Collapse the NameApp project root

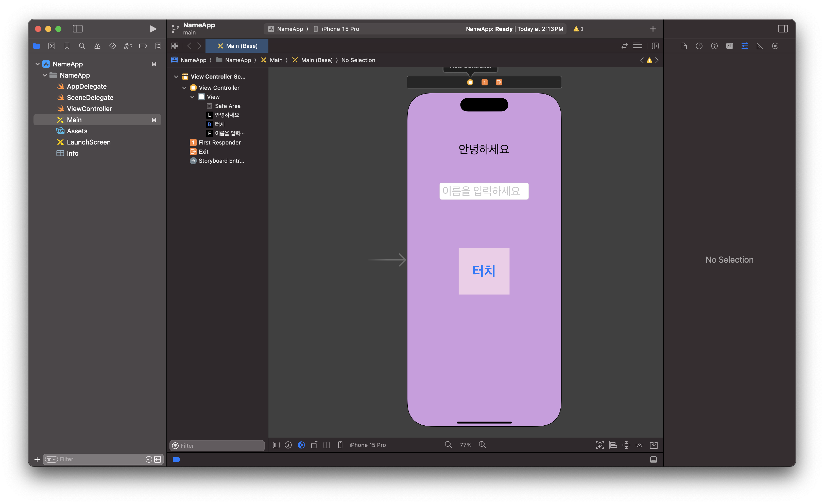38,64
